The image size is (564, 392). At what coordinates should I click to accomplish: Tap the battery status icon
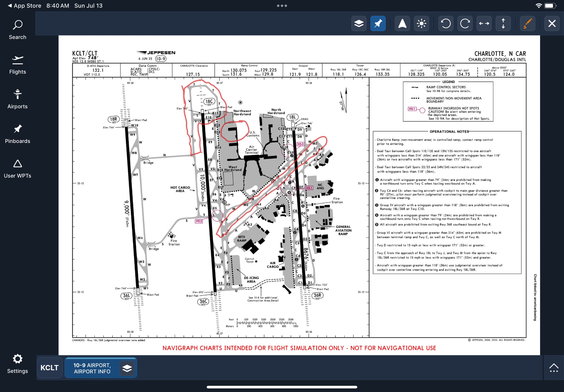[550, 6]
